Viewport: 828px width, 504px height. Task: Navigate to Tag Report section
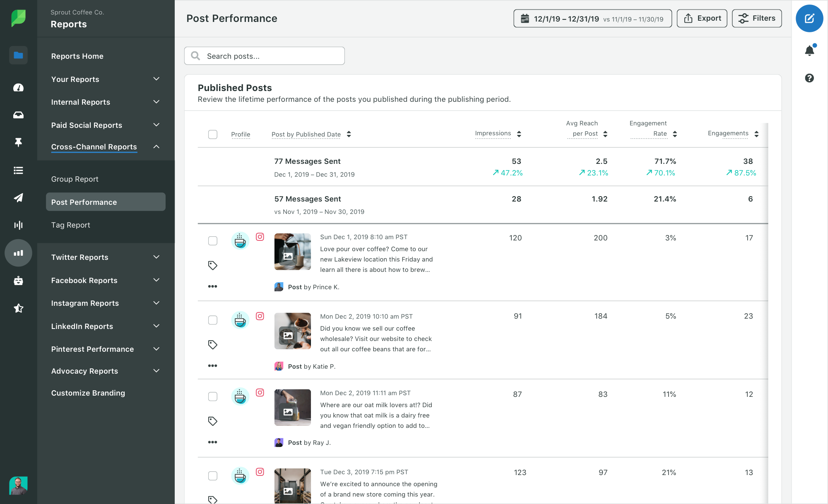coord(70,224)
